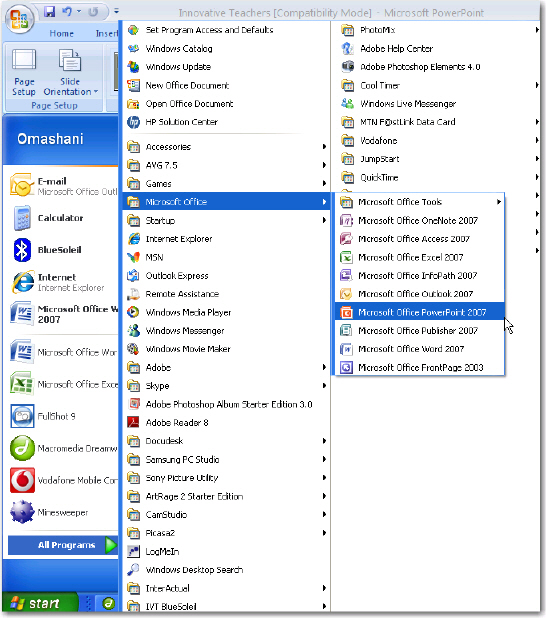Launch Microsoft Office Outlook 2007

419,294
